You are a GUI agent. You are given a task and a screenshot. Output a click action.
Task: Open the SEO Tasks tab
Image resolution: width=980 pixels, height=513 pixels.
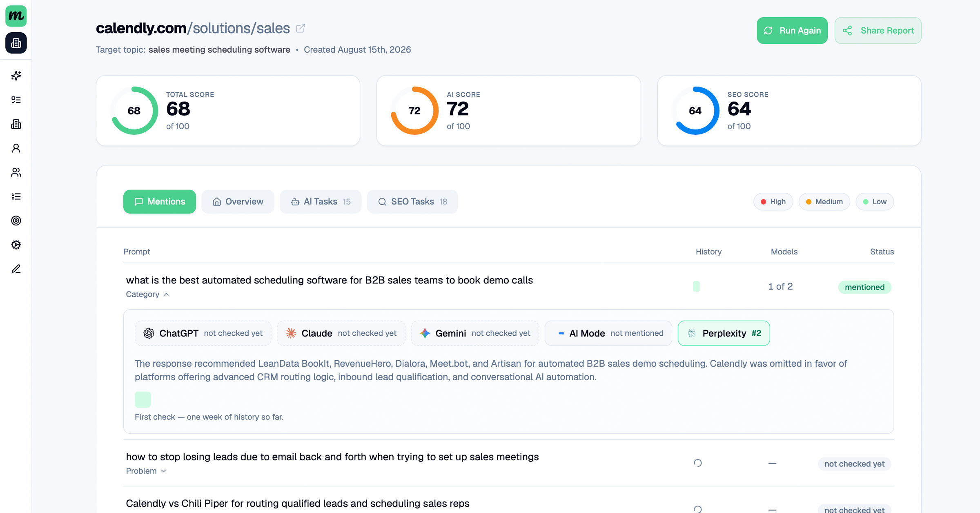tap(412, 201)
